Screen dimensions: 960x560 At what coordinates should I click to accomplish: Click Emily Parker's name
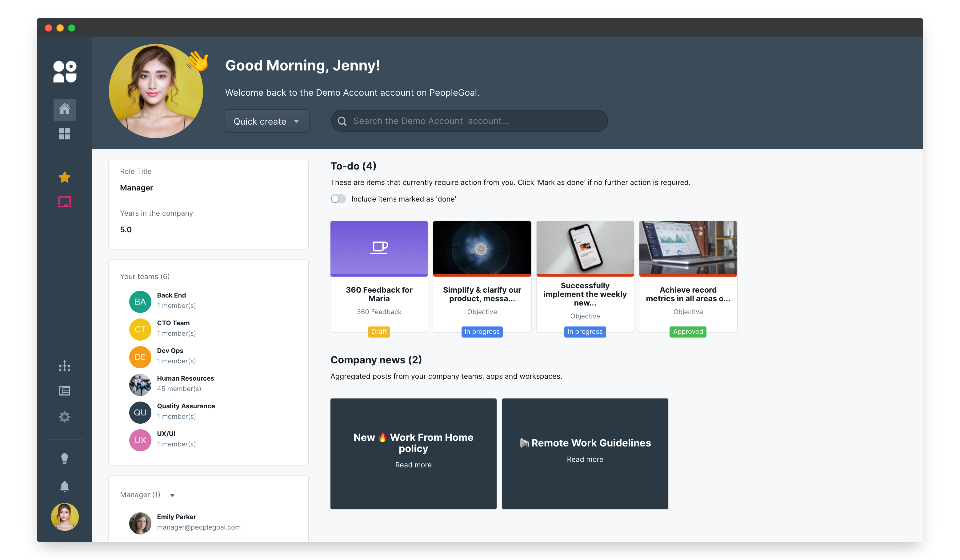click(176, 517)
